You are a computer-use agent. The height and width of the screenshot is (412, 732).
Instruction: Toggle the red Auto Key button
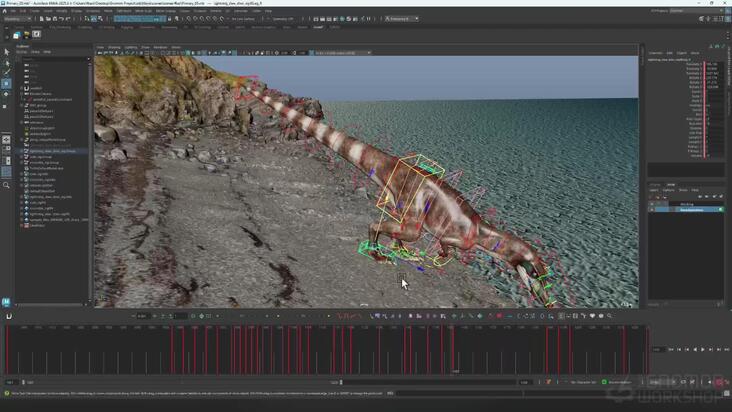coord(719,382)
